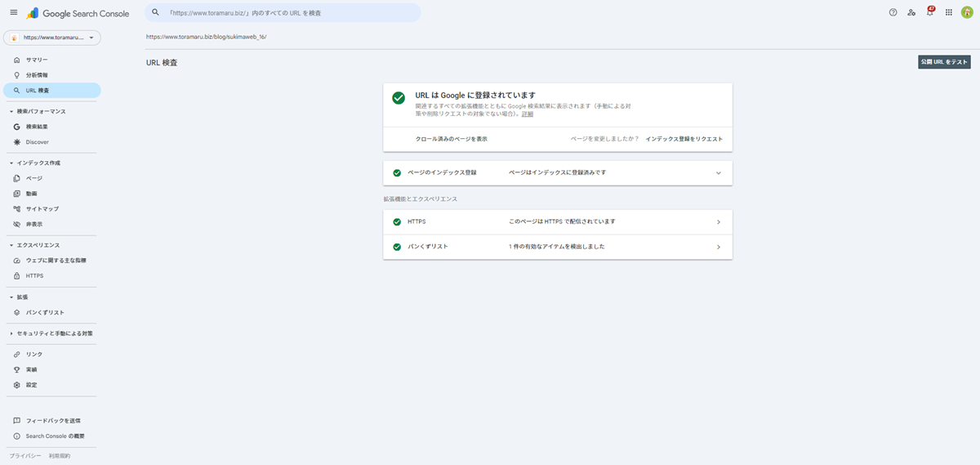Open the Help question mark icon
Screen dimensions: 980x465
[x=893, y=12]
